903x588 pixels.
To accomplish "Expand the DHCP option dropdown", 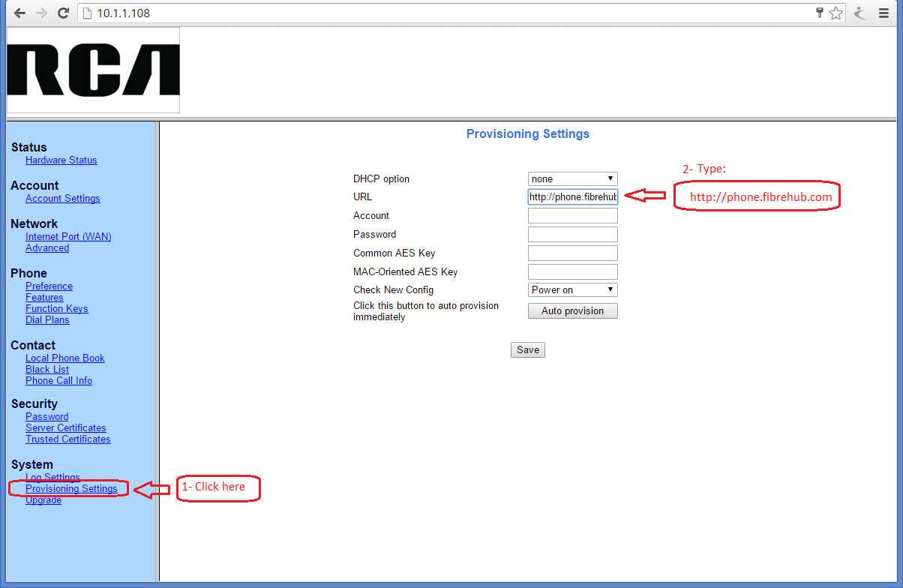I will (x=572, y=178).
